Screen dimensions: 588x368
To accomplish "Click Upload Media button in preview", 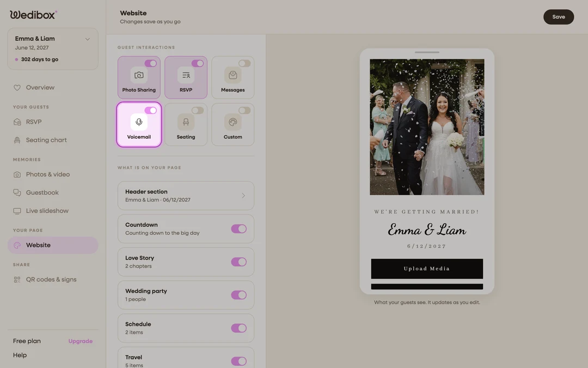I will click(427, 269).
